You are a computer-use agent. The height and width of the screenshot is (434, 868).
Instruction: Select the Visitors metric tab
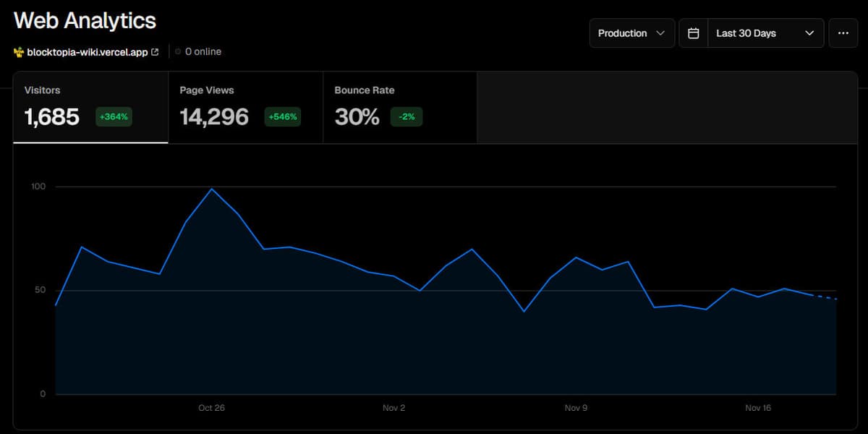coord(90,108)
